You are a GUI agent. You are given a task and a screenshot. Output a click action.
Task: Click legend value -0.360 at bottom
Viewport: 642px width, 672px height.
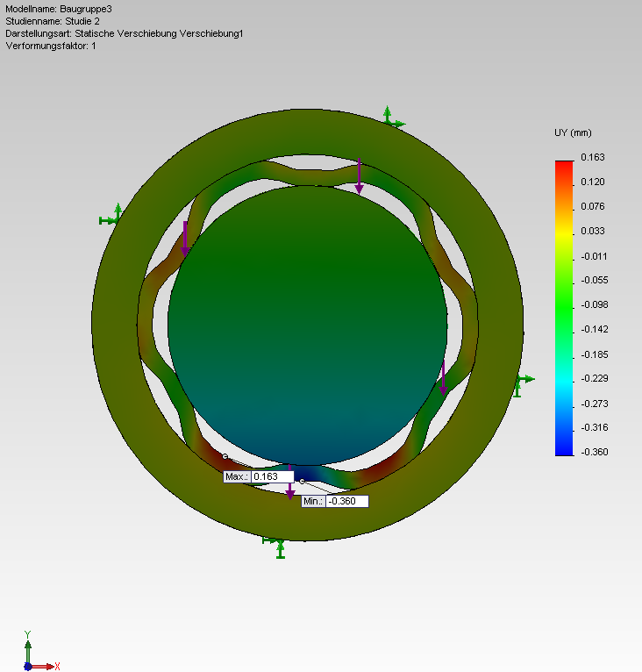click(x=594, y=452)
